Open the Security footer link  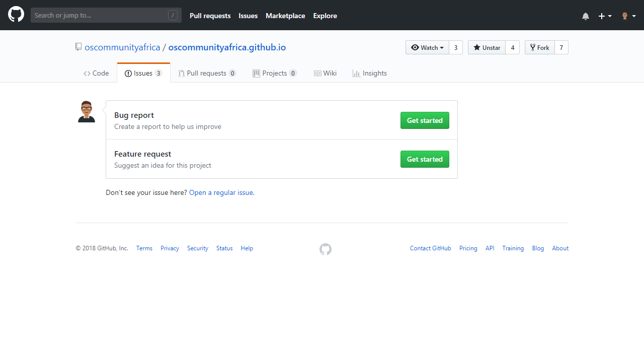198,248
